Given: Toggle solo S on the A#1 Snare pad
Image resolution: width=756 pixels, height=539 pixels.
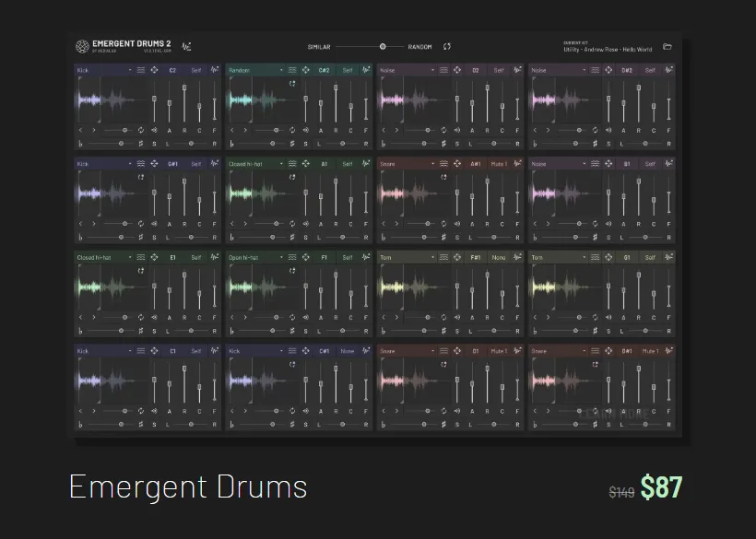Looking at the screenshot, I should 457,238.
